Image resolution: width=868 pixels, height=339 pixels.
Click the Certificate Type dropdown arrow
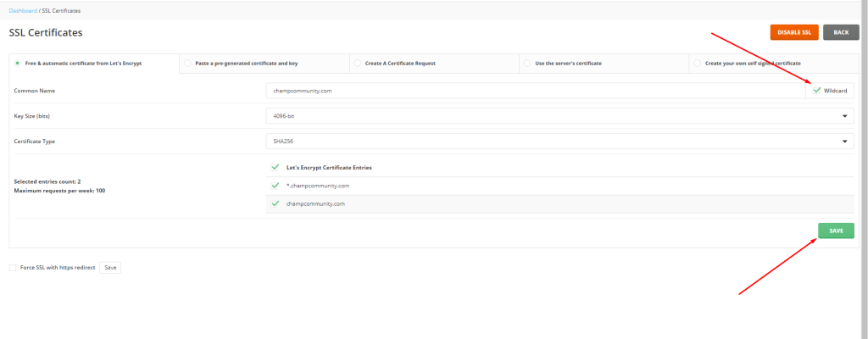pos(844,141)
